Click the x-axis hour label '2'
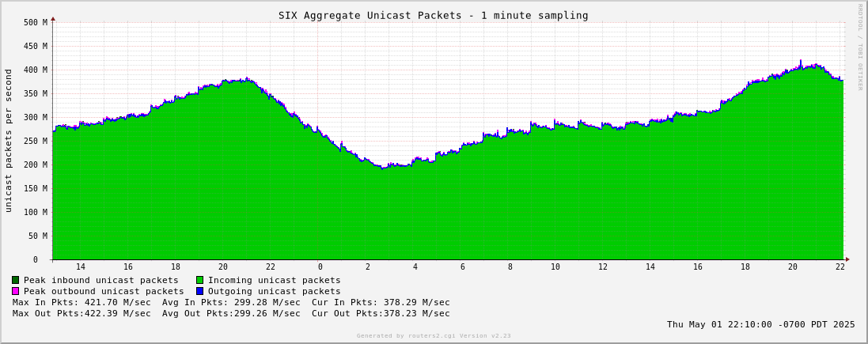The image size is (868, 344). coord(368,267)
